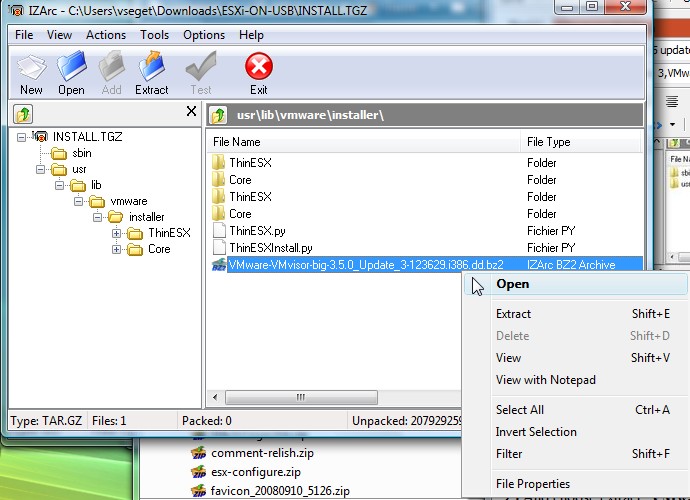The height and width of the screenshot is (500, 690).
Task: Click the file list scrollbar left arrow
Action: (215, 397)
